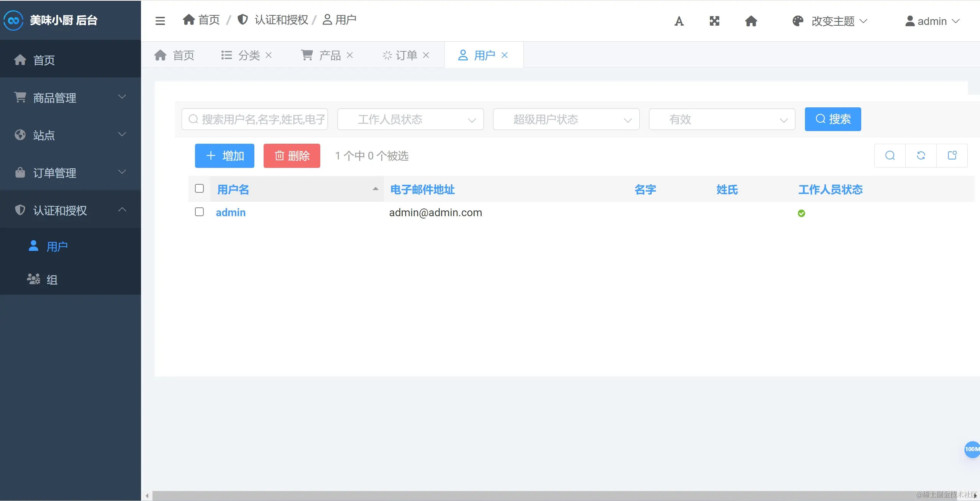
Task: Check the admin row checkbox
Action: click(199, 212)
